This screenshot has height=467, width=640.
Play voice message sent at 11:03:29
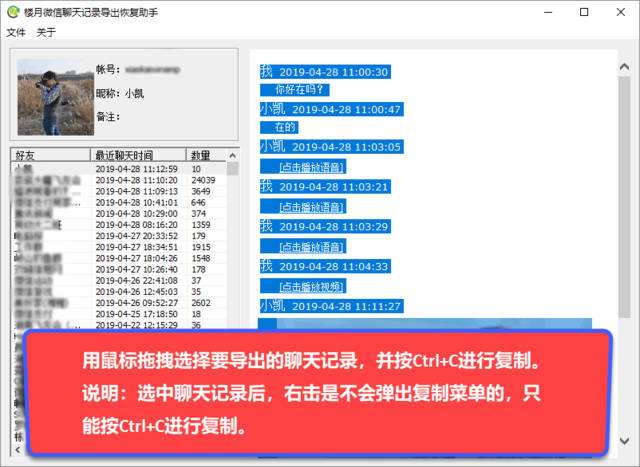[312, 247]
